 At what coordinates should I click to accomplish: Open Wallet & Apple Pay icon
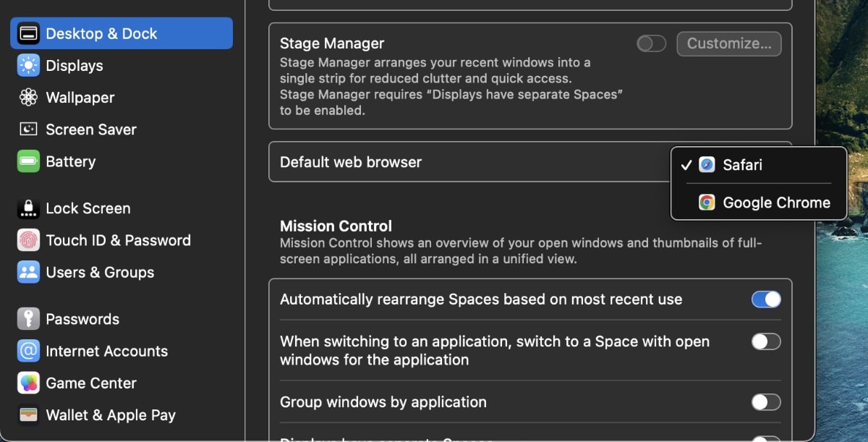click(29, 415)
